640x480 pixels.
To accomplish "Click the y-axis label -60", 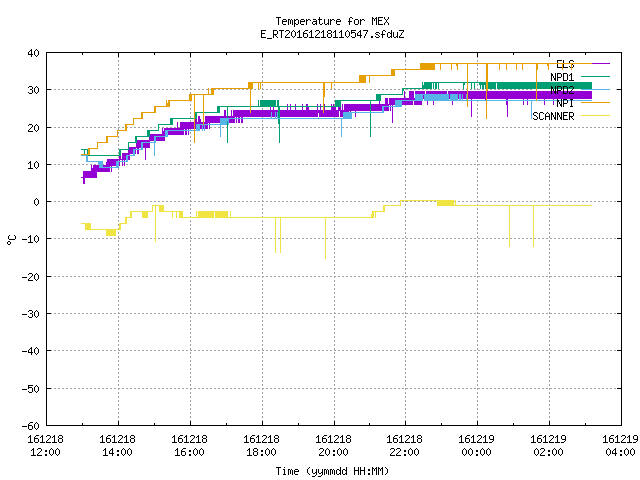I will click(x=30, y=426).
